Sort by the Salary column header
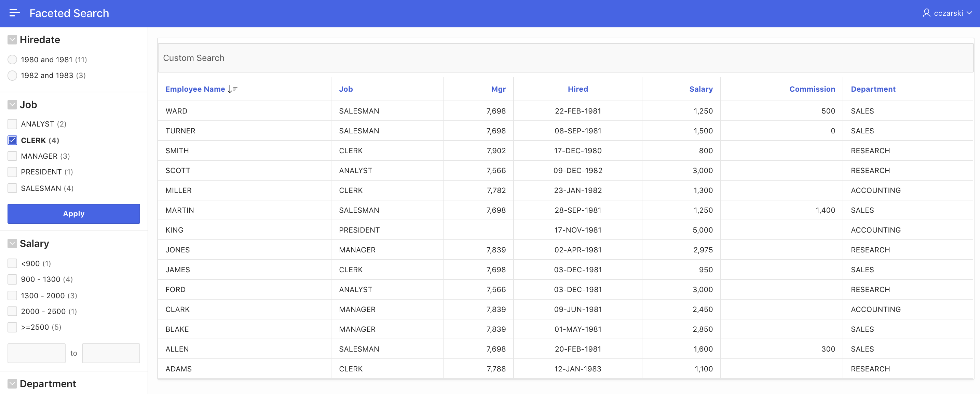The width and height of the screenshot is (980, 394). point(701,89)
